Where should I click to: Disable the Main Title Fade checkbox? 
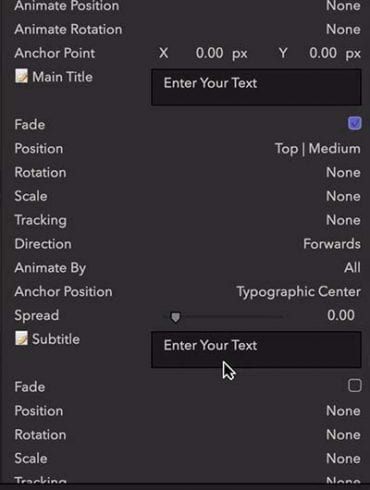coord(354,123)
